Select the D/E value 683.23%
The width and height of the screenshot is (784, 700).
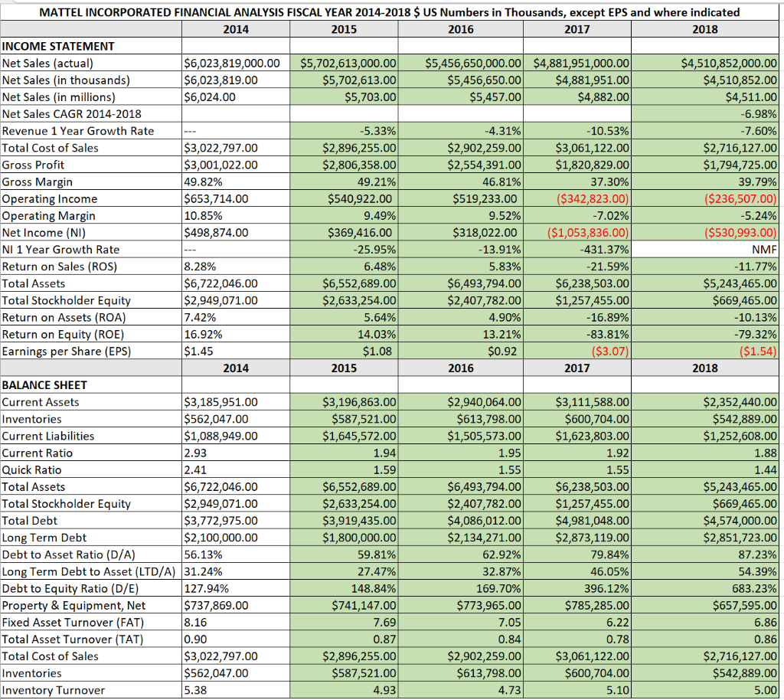(755, 589)
